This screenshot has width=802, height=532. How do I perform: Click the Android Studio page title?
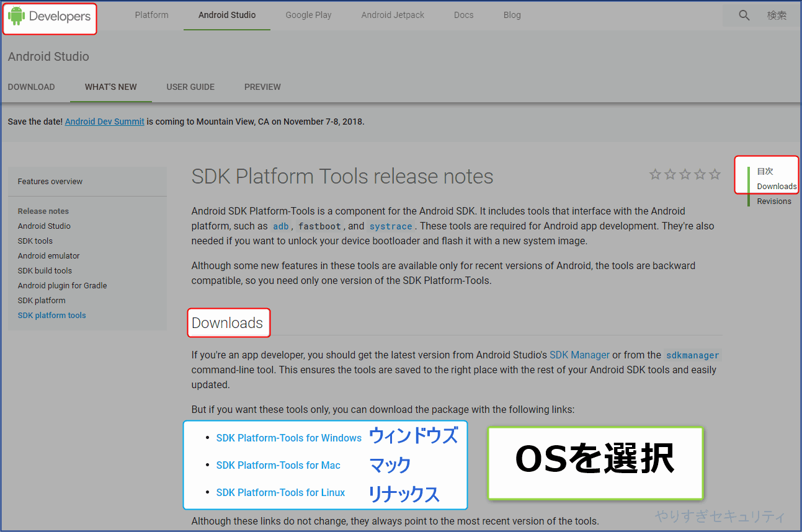point(48,56)
